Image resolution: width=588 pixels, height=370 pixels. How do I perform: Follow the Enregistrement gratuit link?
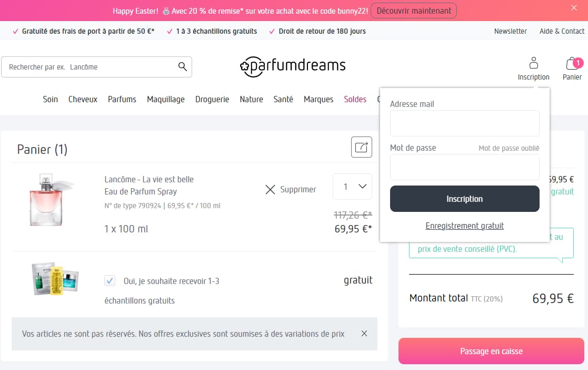click(x=464, y=226)
